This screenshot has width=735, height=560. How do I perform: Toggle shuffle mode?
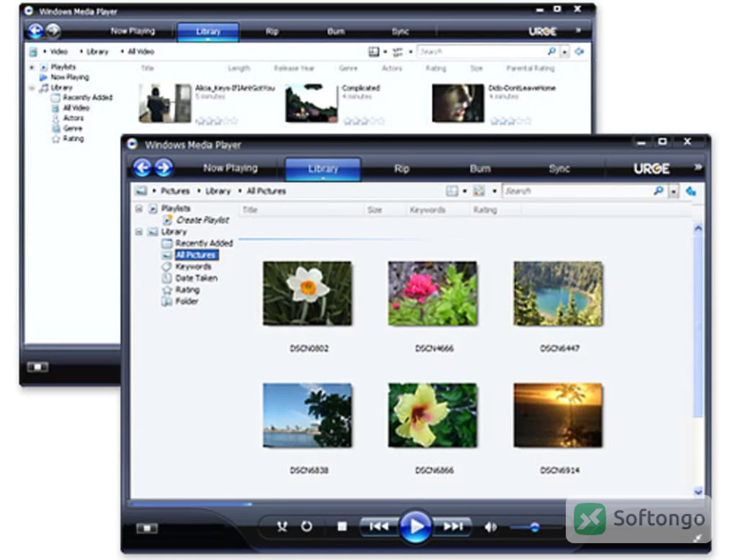tap(282, 527)
